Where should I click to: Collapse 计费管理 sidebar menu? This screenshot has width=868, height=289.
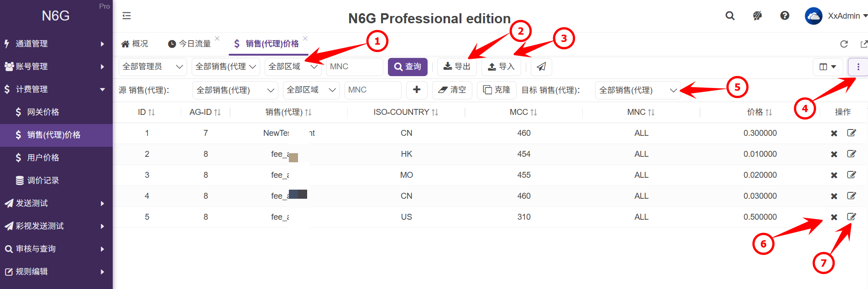pyautogui.click(x=56, y=89)
